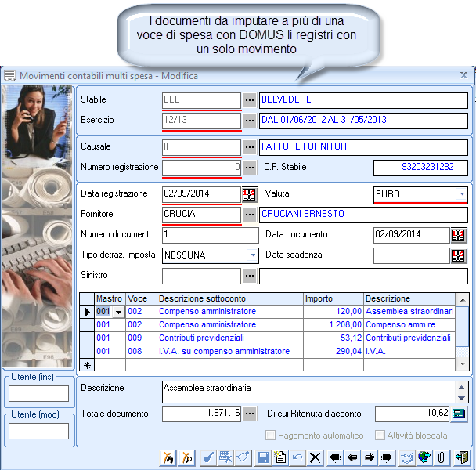476x470 pixels.
Task: Open calculator for Ritenuta d'acconto
Action: click(460, 414)
